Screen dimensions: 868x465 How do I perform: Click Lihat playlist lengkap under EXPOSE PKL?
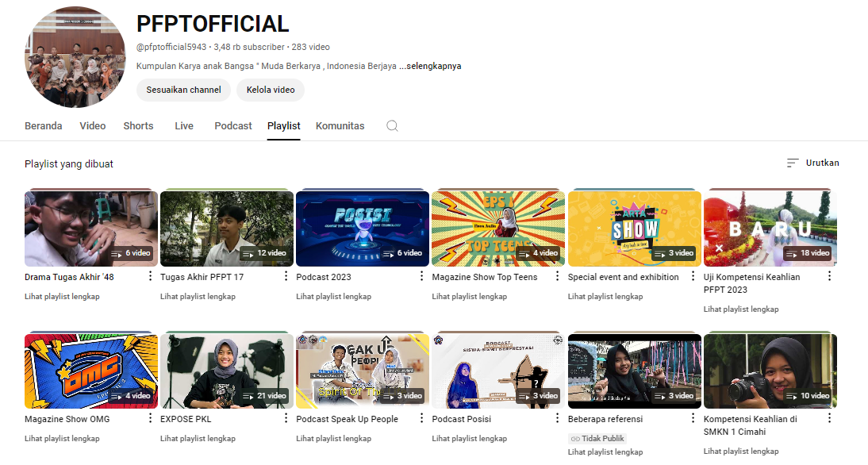[198, 439]
